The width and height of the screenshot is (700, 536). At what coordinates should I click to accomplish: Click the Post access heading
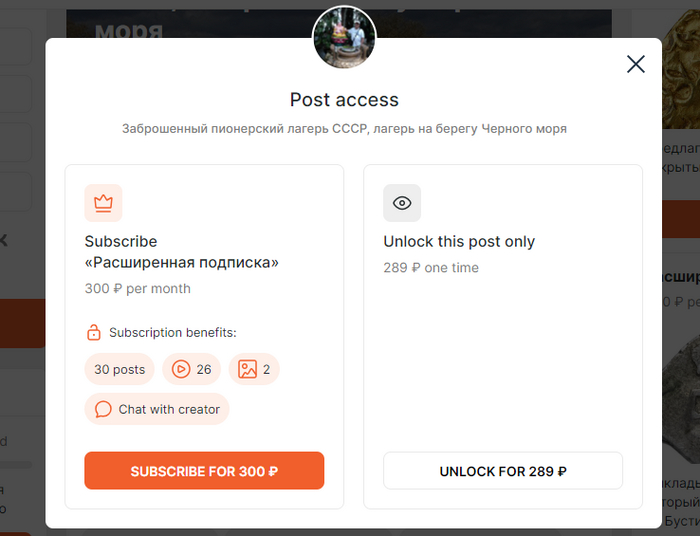coord(344,100)
